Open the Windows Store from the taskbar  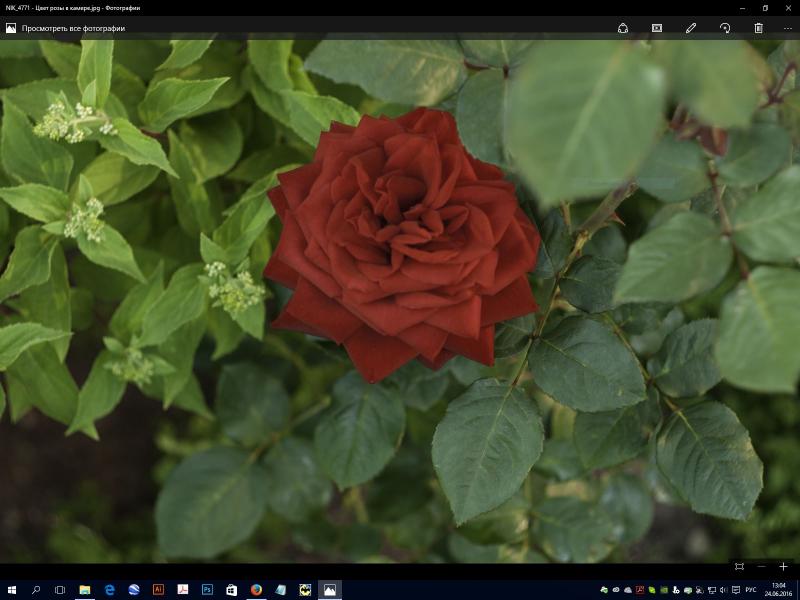(x=232, y=590)
